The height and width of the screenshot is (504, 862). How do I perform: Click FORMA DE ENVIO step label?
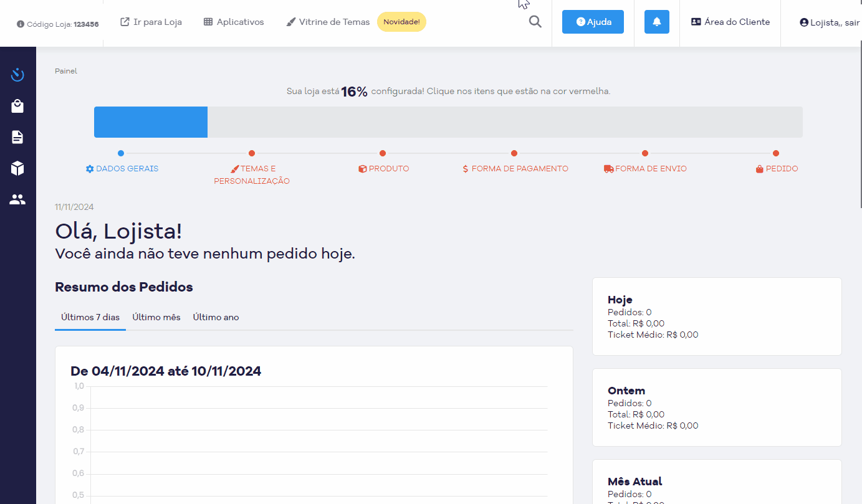click(651, 169)
